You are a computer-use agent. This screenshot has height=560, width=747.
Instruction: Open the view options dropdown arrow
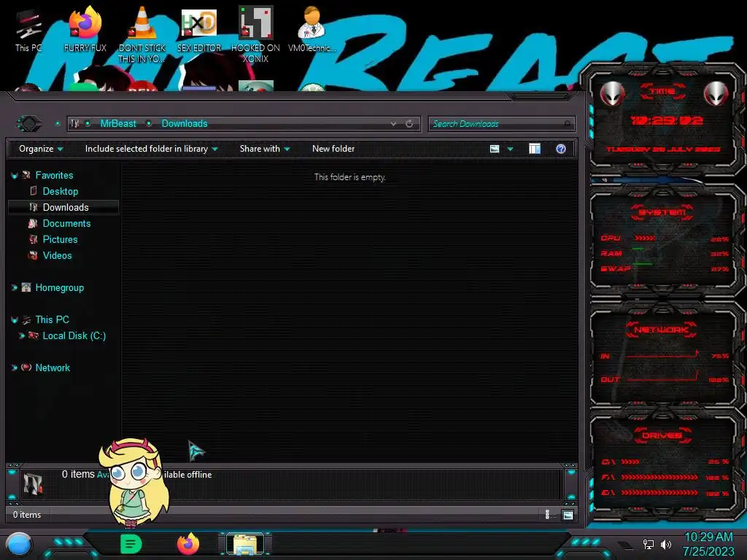[510, 149]
